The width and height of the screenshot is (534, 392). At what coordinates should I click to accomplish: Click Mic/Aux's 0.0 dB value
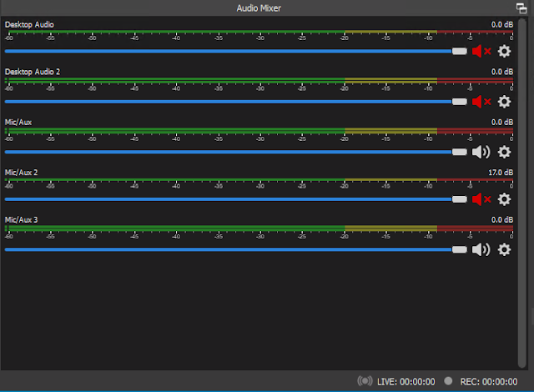pos(502,122)
